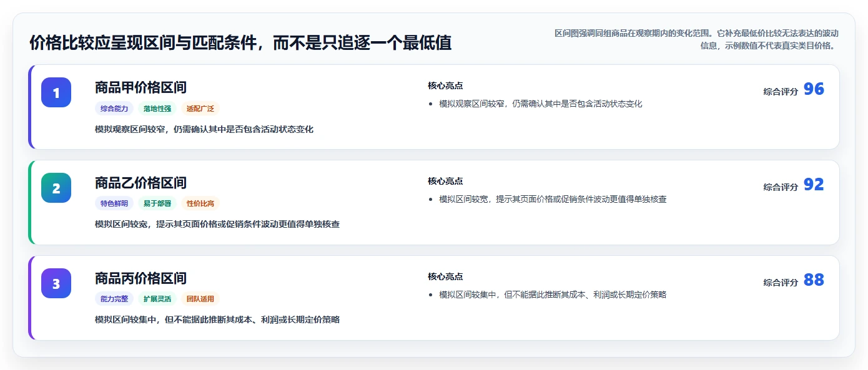Click the bold 模拟区间较宽 summary in 商品乙 card
Viewport: 868px width, 370px height.
(x=217, y=224)
